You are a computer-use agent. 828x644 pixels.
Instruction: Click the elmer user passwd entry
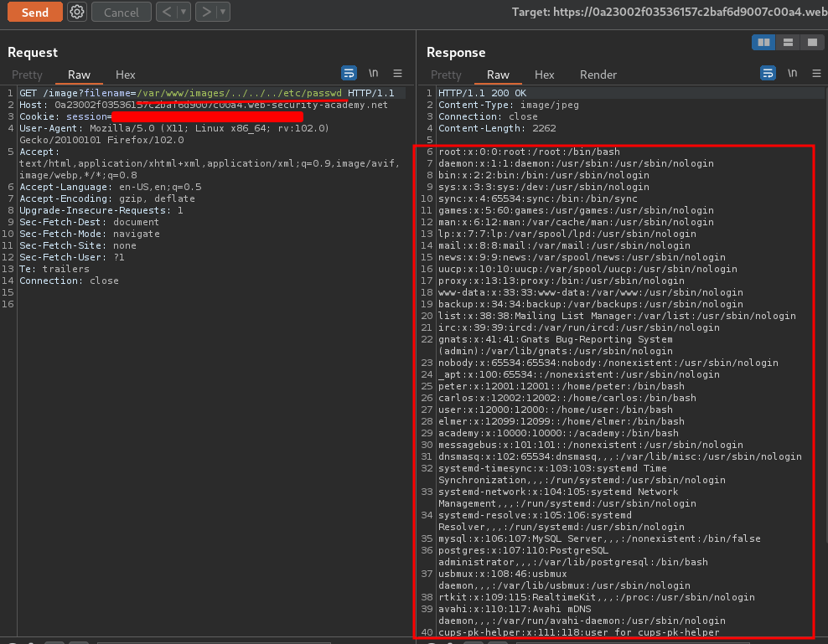pos(561,421)
